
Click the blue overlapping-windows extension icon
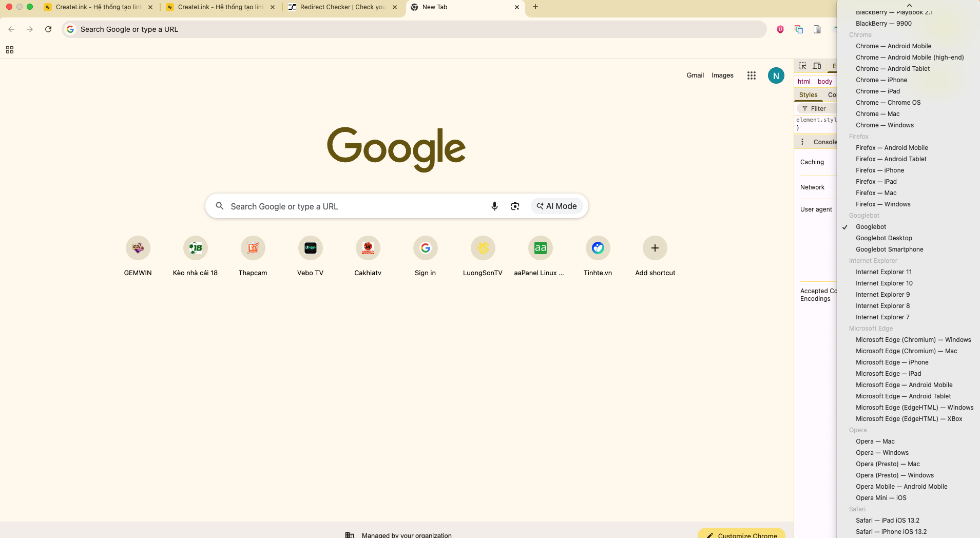[x=799, y=29]
